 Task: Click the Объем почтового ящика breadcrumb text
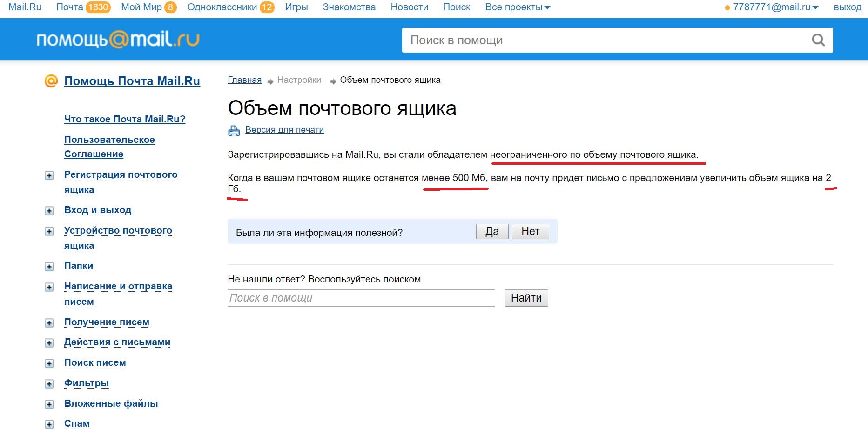tap(390, 80)
